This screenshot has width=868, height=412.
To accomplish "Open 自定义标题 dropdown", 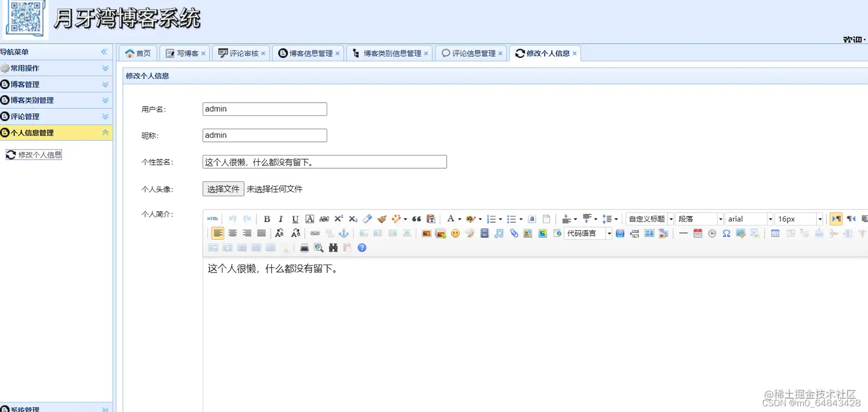I will tap(650, 219).
